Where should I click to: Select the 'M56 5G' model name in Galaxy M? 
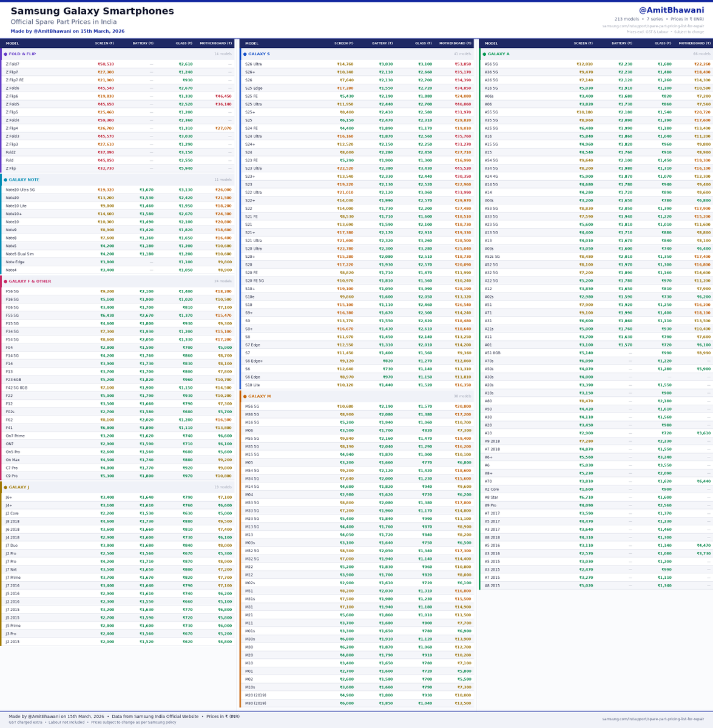point(252,406)
